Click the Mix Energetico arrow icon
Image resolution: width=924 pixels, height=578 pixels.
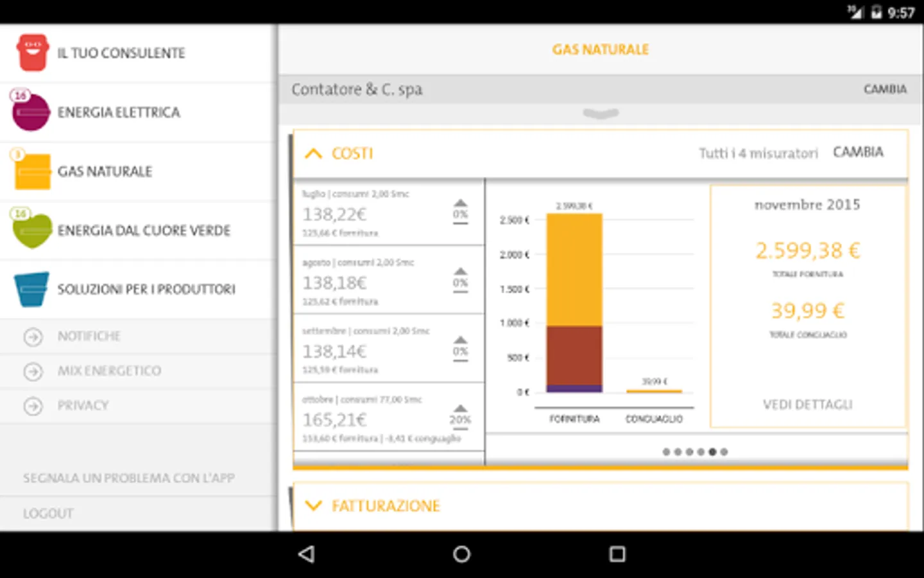[x=33, y=371]
